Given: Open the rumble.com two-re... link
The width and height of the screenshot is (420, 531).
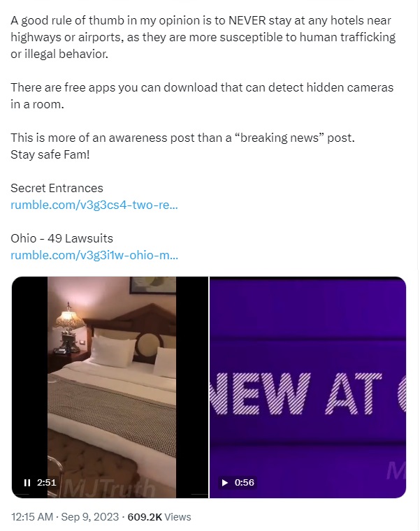Looking at the screenshot, I should point(94,205).
